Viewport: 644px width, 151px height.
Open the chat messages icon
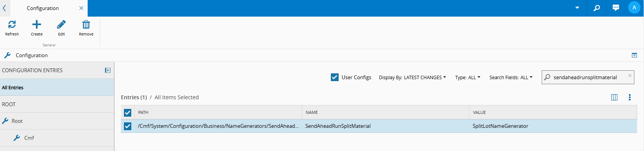(x=616, y=8)
